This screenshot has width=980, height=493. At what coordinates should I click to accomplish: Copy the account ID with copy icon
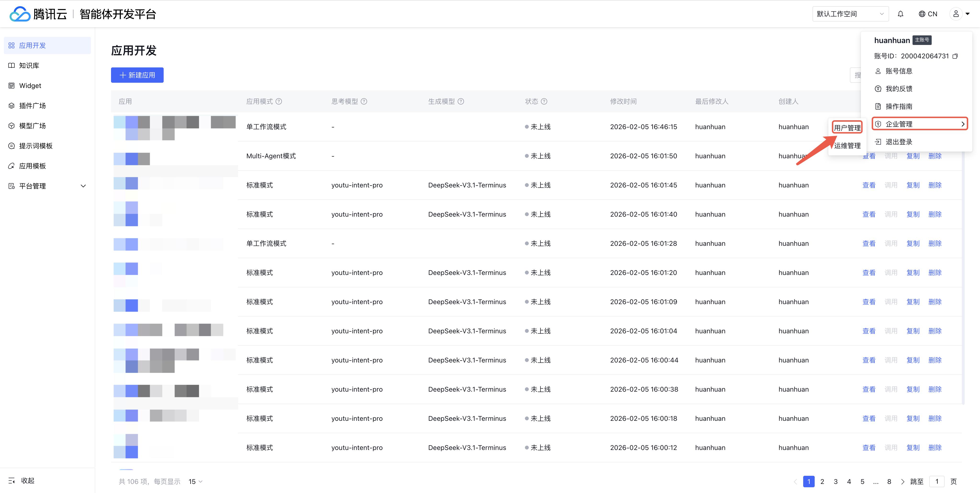pos(955,56)
